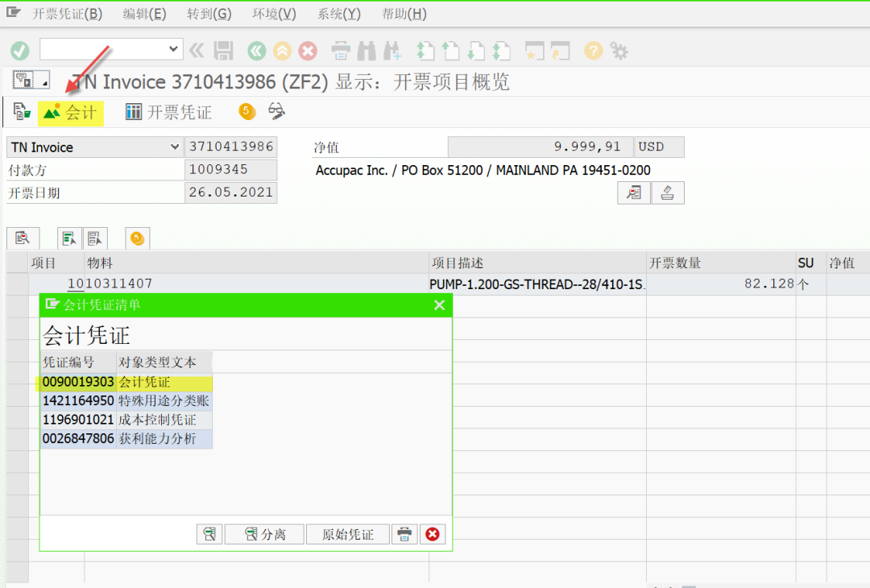Click the Print icon in the main toolbar

[341, 51]
